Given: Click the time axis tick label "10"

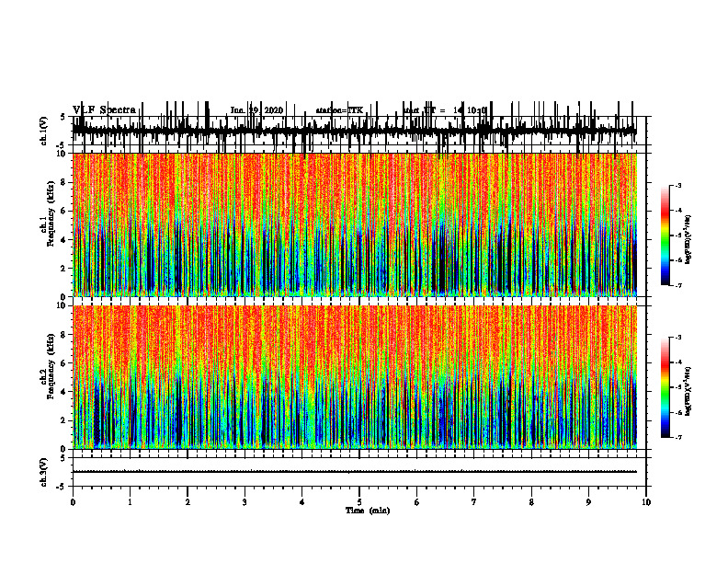Looking at the screenshot, I should [x=646, y=502].
